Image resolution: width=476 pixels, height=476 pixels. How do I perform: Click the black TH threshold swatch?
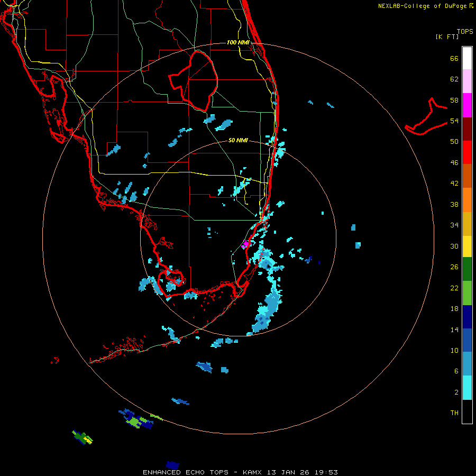click(x=467, y=411)
